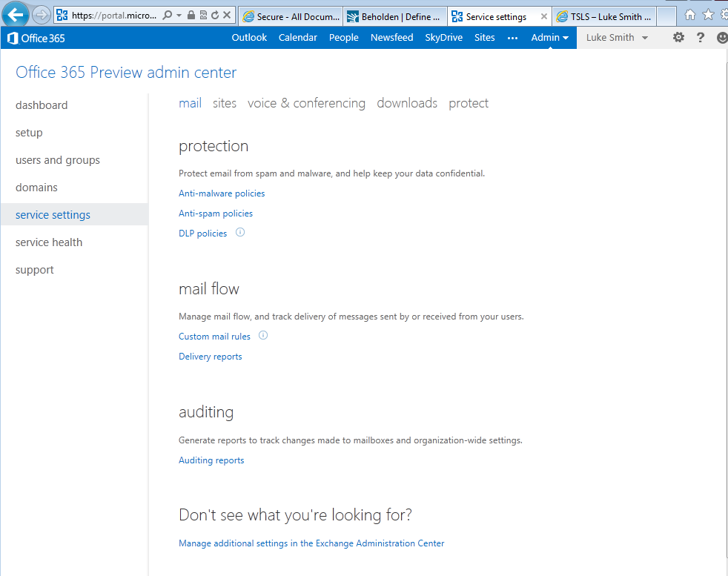Click the browser back arrow button
Image resolution: width=728 pixels, height=576 pixels.
click(16, 15)
